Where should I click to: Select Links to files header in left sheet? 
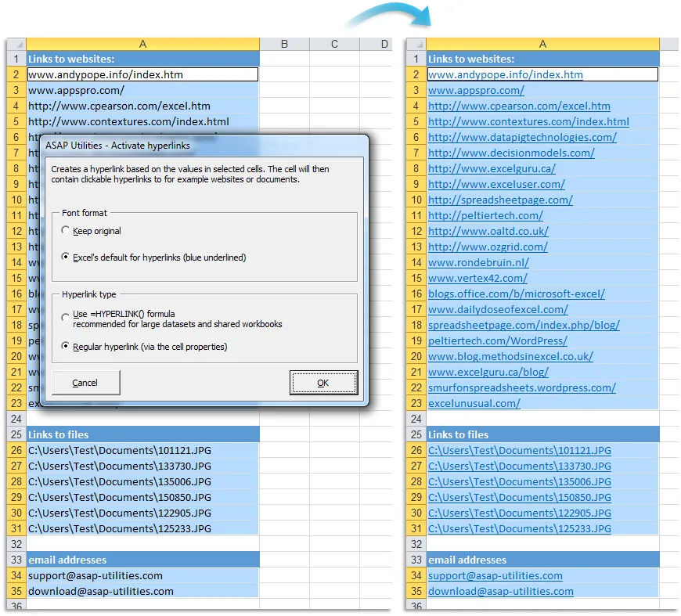143,434
